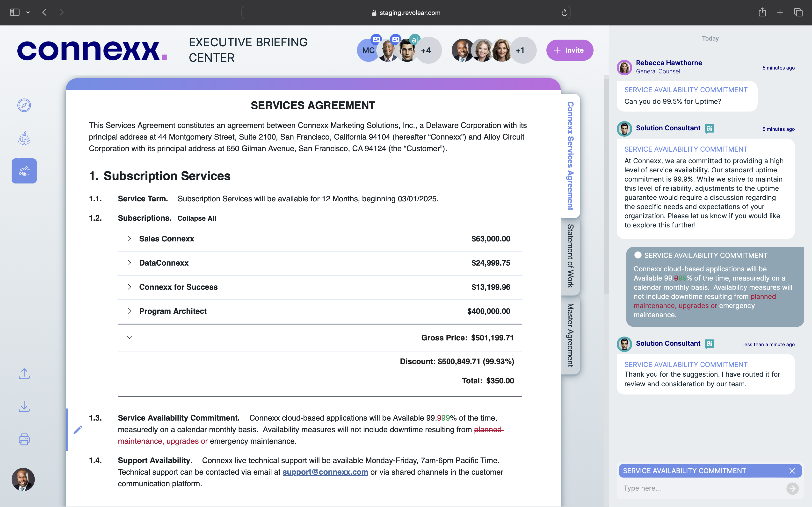Image resolution: width=812 pixels, height=507 pixels.
Task: Reload the page with refresh icon
Action: tap(564, 13)
